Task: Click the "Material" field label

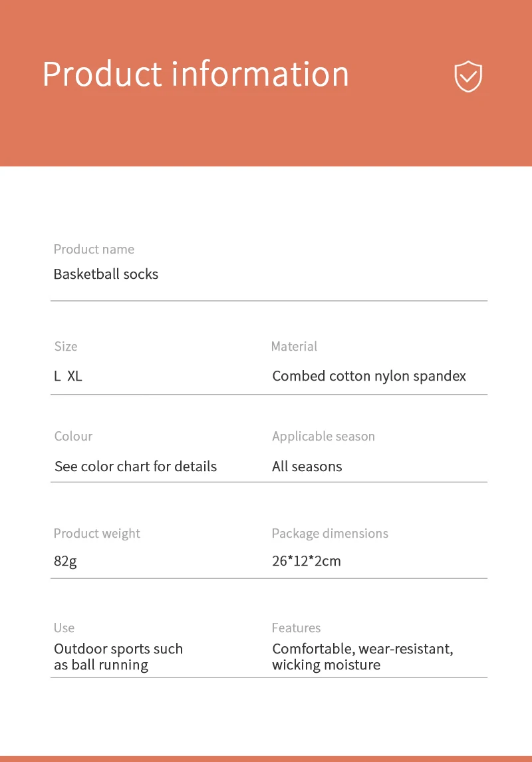Action: [x=294, y=347]
